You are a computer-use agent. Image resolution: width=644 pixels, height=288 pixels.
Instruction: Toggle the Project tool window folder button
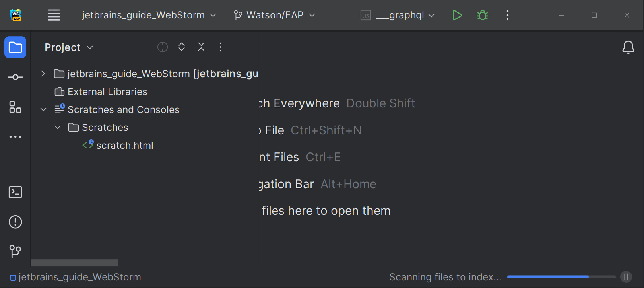[x=16, y=47]
